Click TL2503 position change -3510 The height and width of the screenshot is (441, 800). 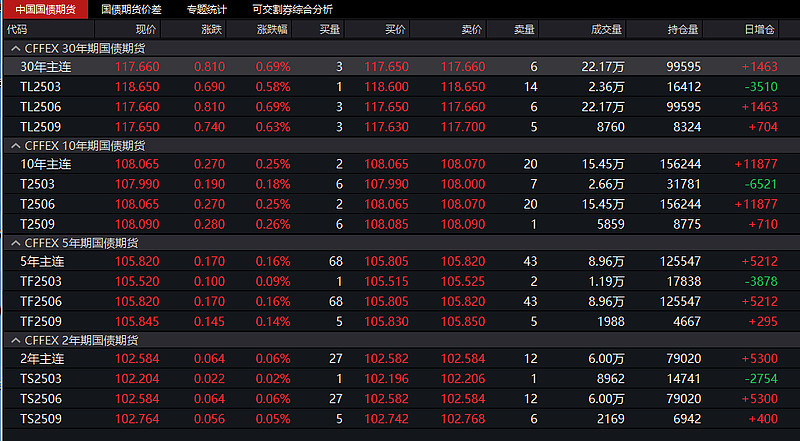tap(761, 87)
